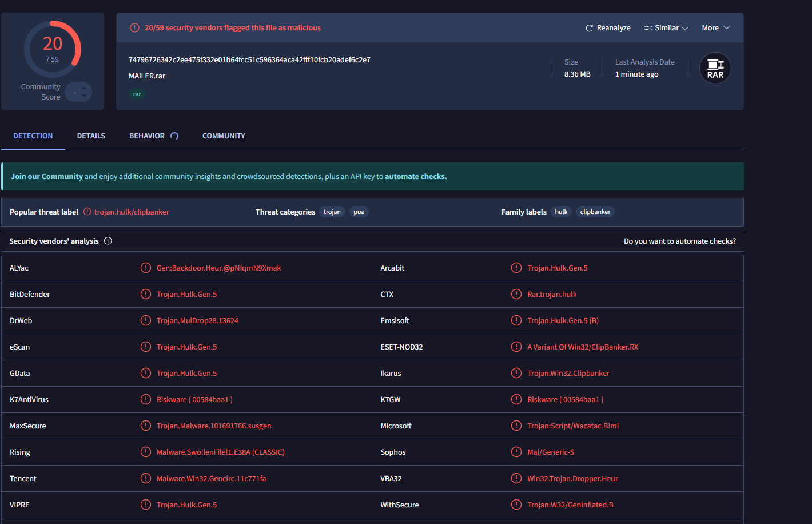Click the alert icon in the CTX row

[516, 294]
